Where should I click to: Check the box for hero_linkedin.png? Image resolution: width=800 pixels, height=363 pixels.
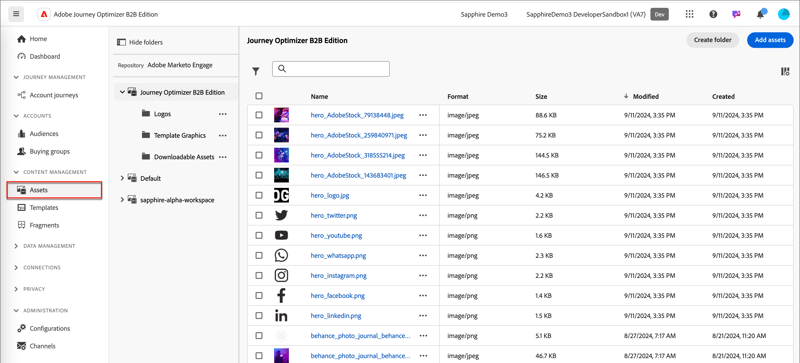click(259, 316)
